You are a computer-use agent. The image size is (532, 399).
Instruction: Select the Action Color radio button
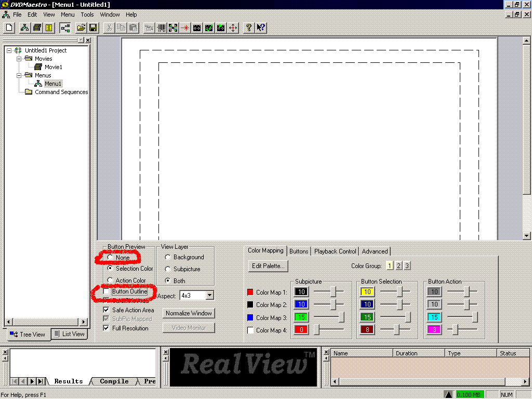coord(110,280)
